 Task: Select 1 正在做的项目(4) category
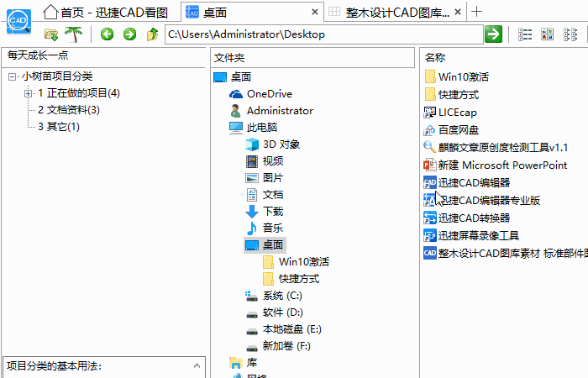coord(79,93)
